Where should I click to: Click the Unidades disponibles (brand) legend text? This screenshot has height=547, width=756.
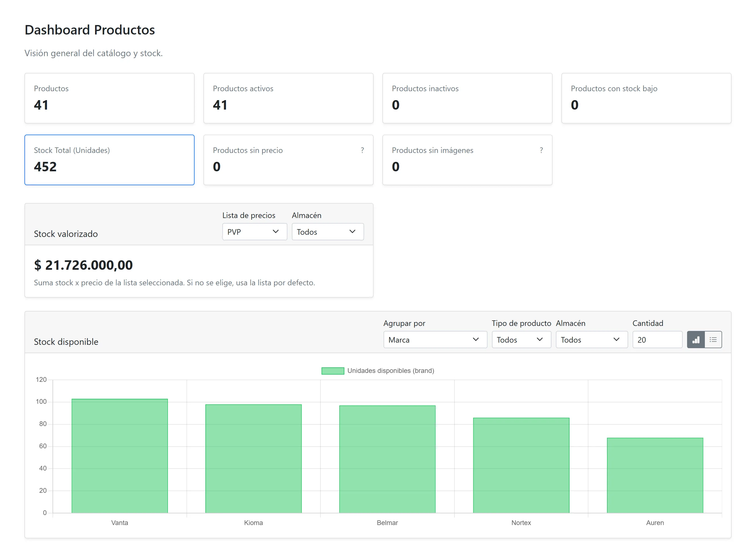coord(391,371)
